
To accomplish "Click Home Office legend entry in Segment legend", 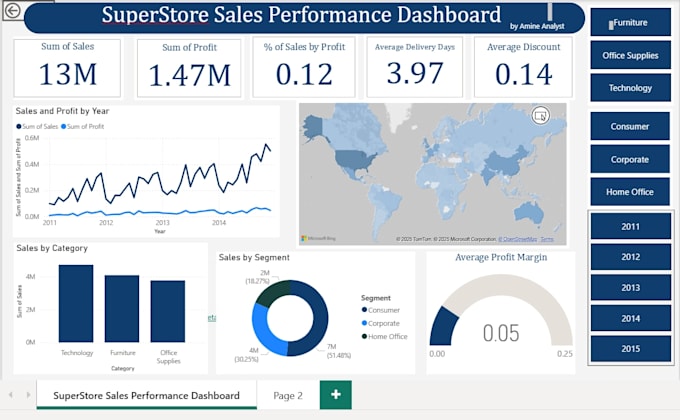I will tap(384, 336).
